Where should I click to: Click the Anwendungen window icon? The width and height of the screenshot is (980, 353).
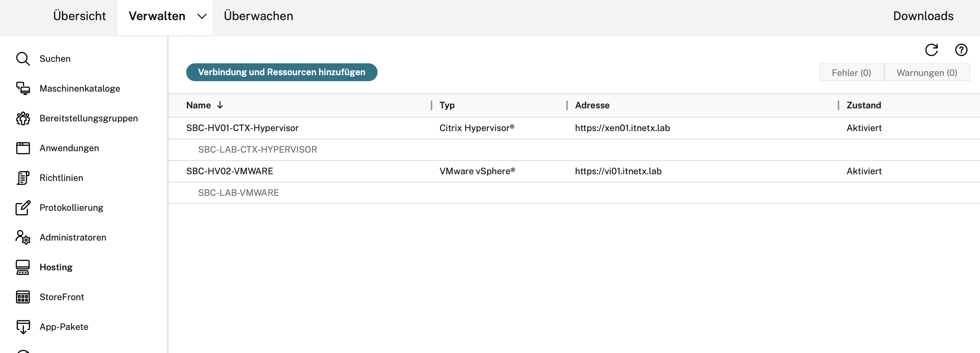pos(23,148)
